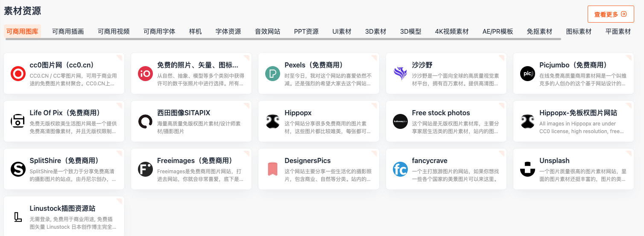
Task: Open the DesignersPics title link
Action: [x=308, y=160]
